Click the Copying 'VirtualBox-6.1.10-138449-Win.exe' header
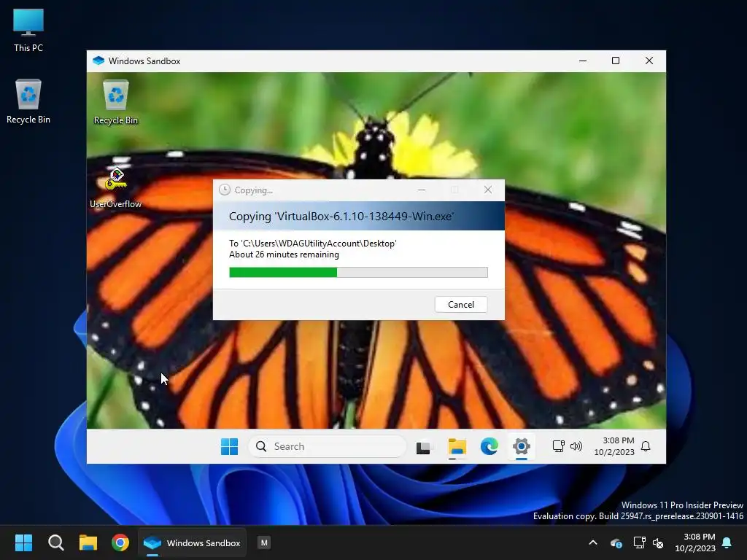This screenshot has height=560, width=747. (341, 216)
